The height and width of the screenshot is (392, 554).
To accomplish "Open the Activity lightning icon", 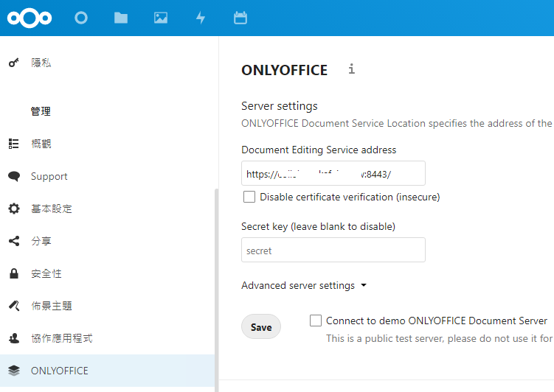I will (x=201, y=18).
